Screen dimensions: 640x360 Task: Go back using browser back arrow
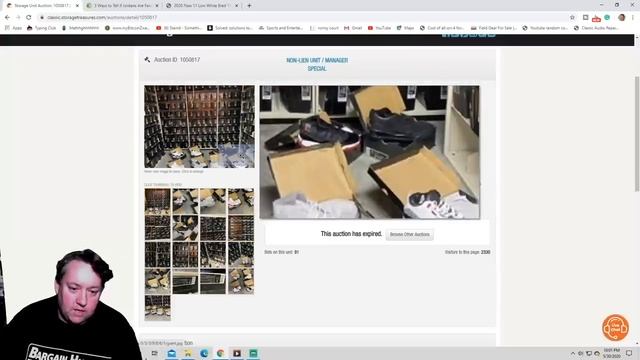tap(7, 18)
